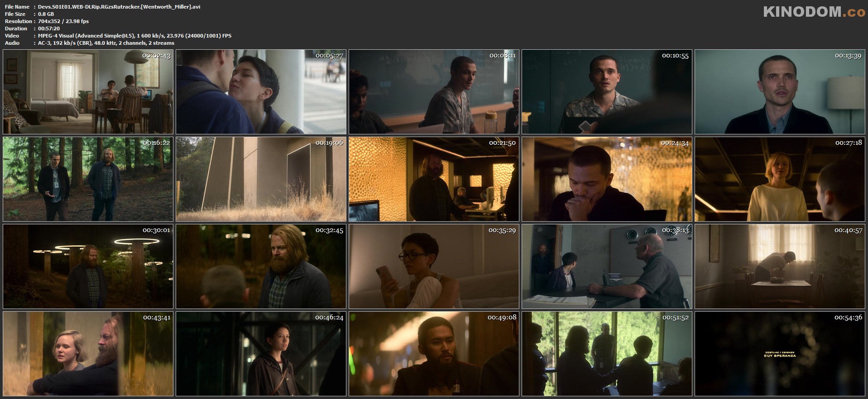The image size is (868, 399).
Task: Click the AC-3 audio info line
Action: pyautogui.click(x=106, y=43)
